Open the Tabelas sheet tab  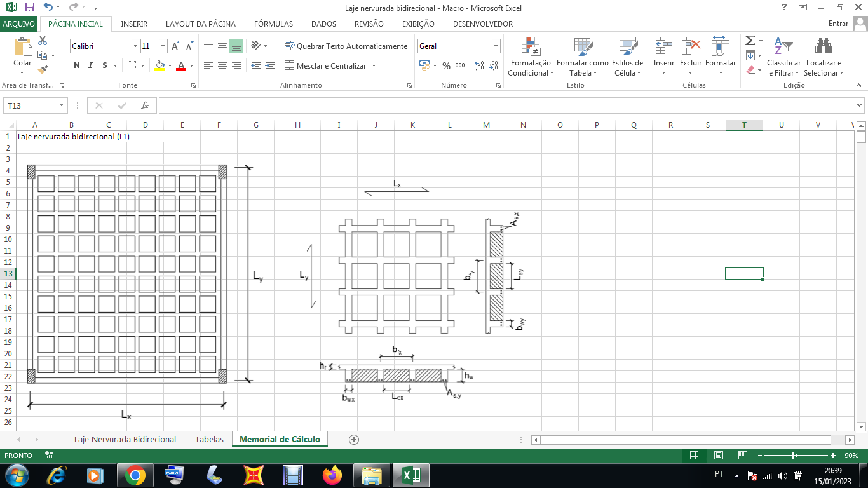tap(209, 439)
